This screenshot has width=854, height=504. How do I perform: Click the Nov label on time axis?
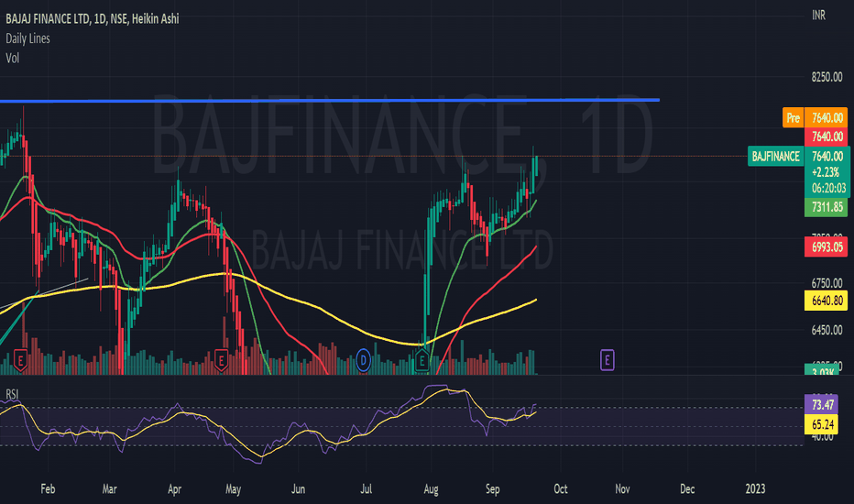(x=622, y=488)
